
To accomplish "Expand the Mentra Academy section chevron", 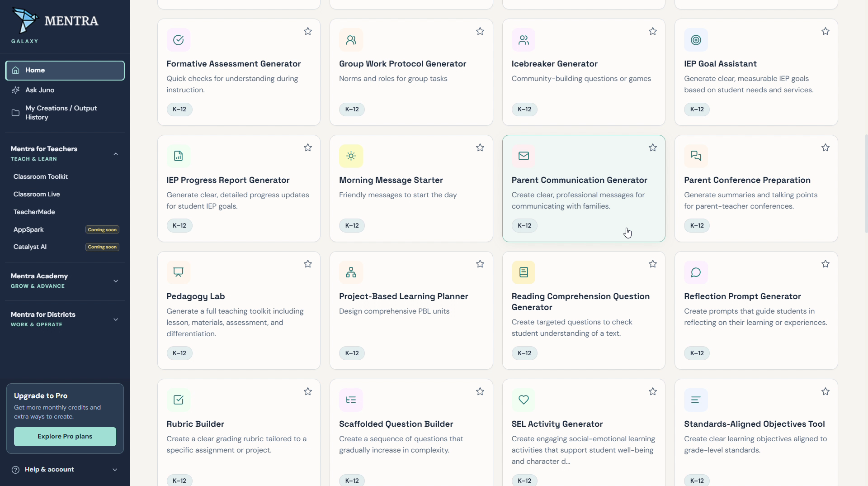I will click(x=116, y=281).
